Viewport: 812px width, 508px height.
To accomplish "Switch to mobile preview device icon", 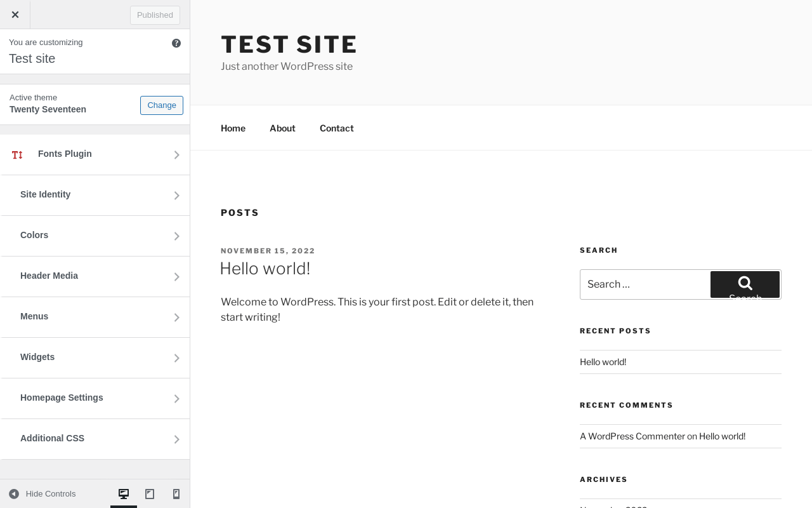I will click(x=176, y=494).
